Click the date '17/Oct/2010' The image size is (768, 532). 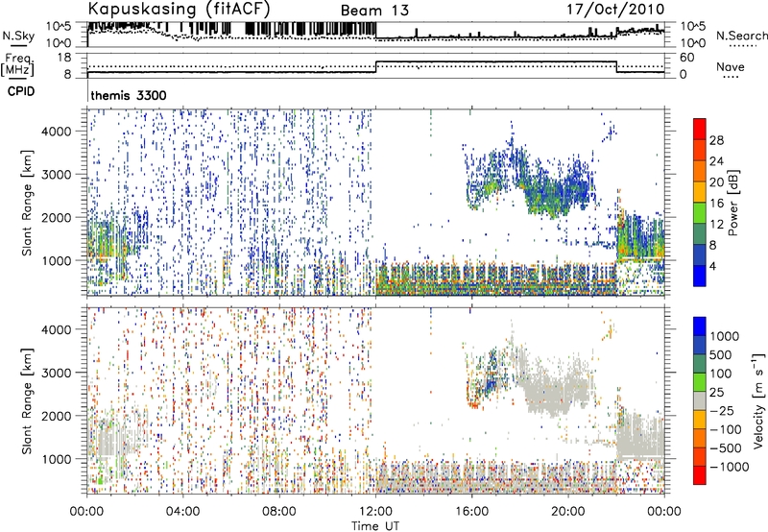click(615, 10)
